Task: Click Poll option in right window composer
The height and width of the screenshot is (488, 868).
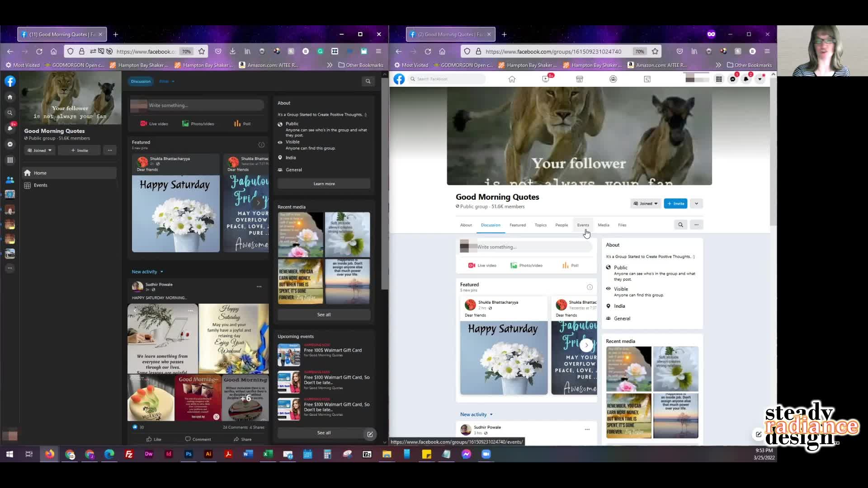Action: (570, 266)
